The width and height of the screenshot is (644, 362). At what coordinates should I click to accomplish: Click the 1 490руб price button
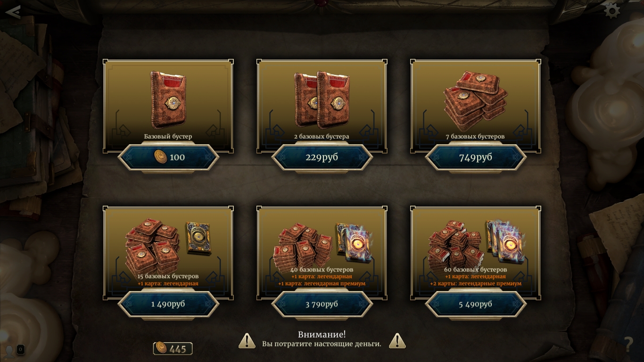point(168,304)
